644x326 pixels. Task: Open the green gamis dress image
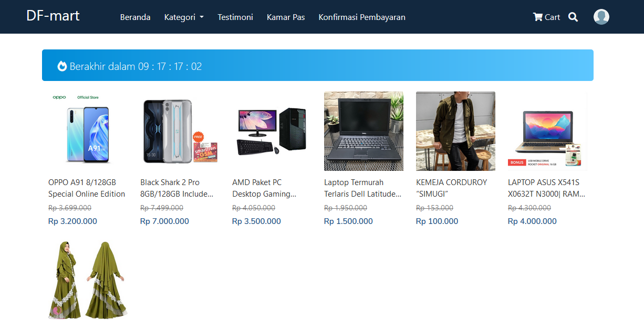(x=88, y=280)
